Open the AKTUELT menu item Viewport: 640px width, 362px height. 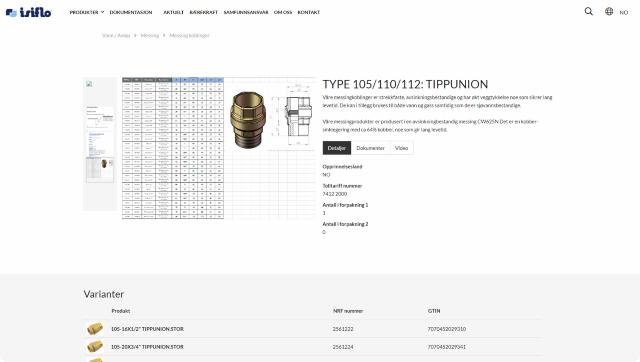click(x=173, y=12)
